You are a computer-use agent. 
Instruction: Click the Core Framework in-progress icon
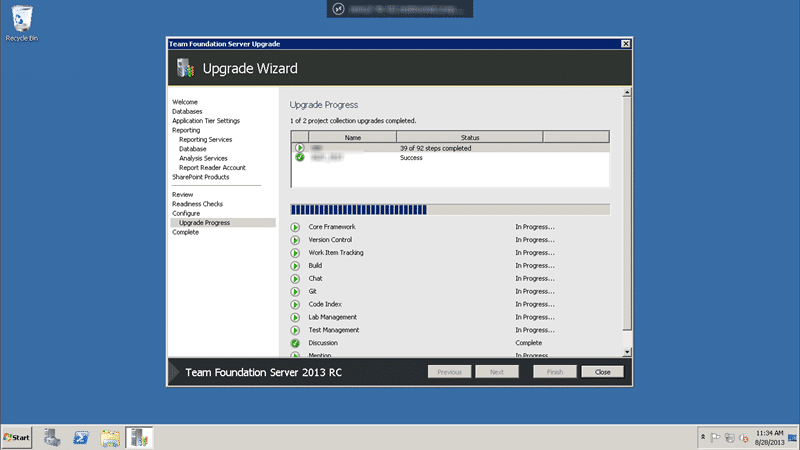coord(295,227)
